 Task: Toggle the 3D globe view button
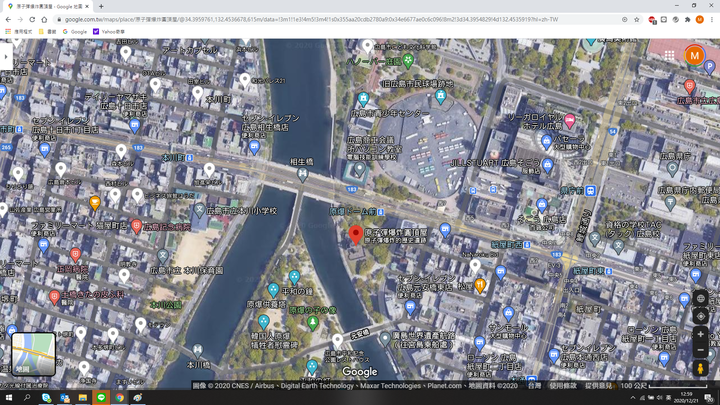click(x=700, y=298)
